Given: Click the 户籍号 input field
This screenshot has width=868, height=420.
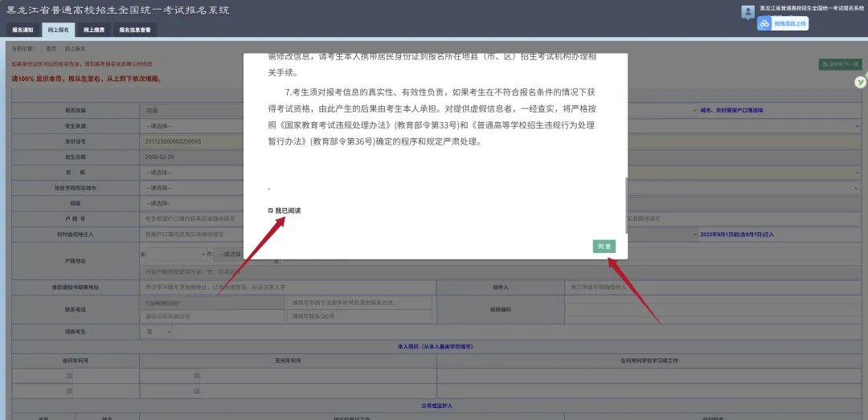Looking at the screenshot, I should 191,219.
